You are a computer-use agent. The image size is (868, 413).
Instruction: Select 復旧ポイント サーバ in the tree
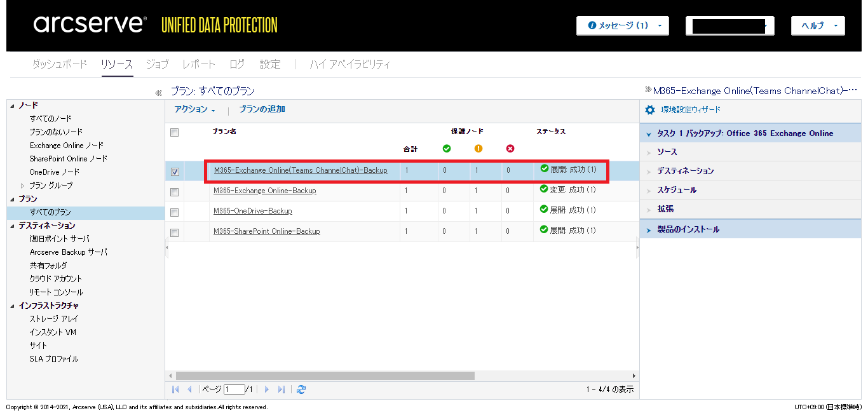click(x=59, y=239)
